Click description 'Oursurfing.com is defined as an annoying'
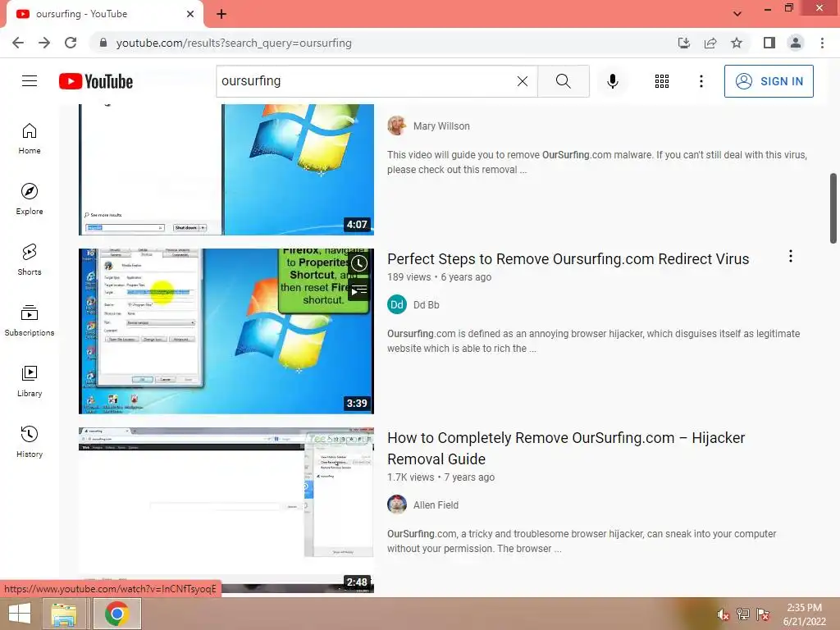840x630 pixels. point(594,340)
